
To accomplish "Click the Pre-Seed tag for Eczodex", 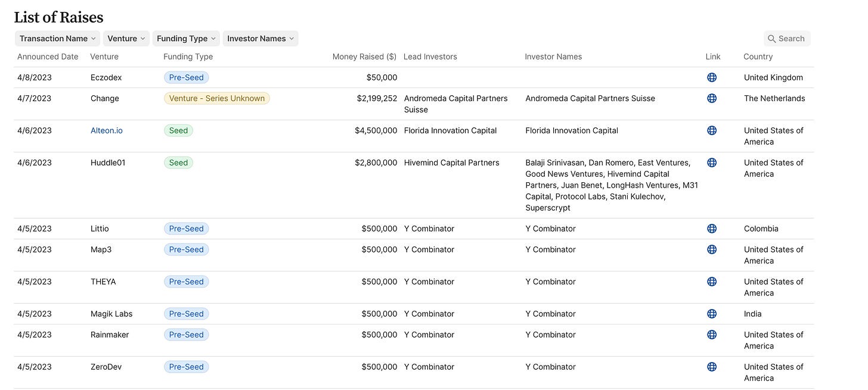I will [187, 77].
